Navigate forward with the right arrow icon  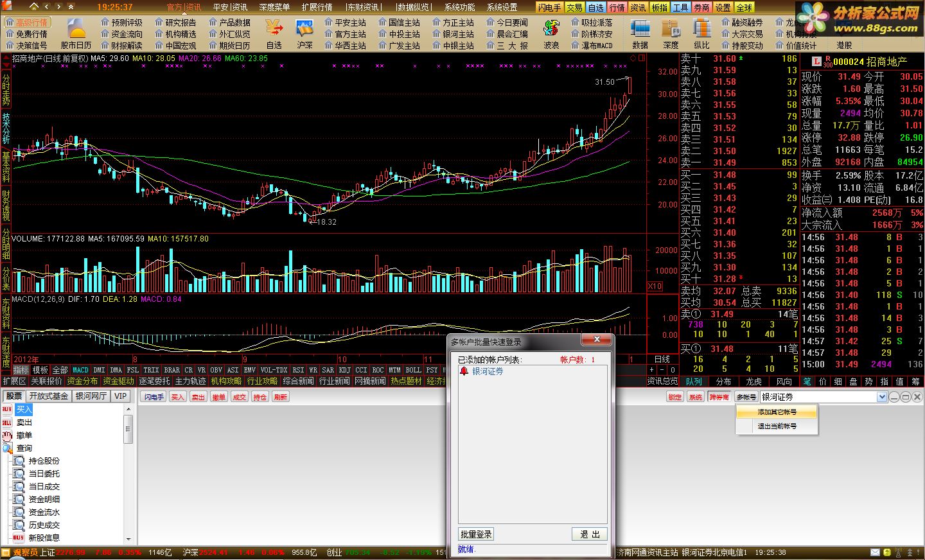click(x=59, y=7)
